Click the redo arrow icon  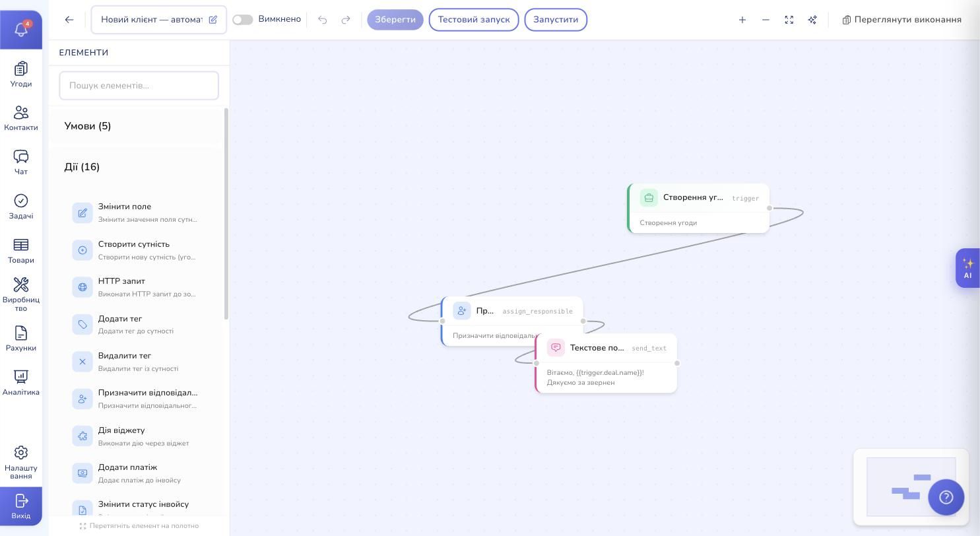346,20
